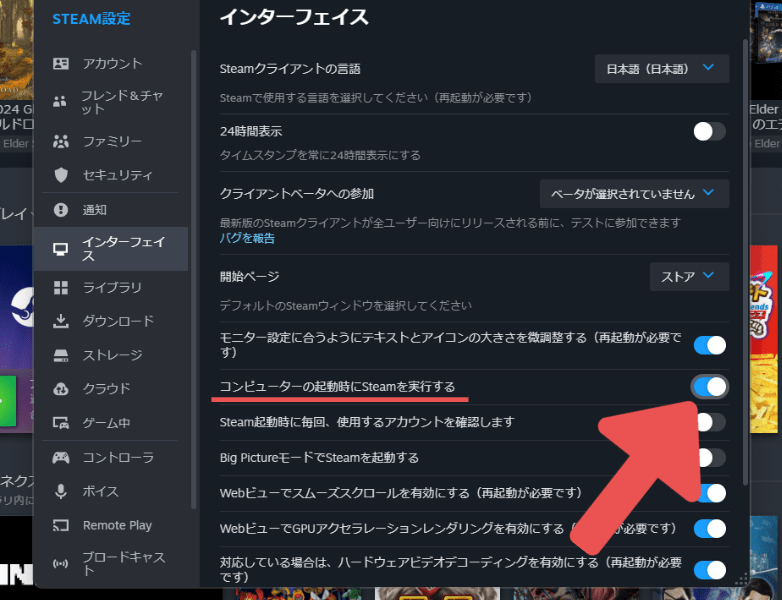Open the 通知 settings section

pyautogui.click(x=111, y=210)
